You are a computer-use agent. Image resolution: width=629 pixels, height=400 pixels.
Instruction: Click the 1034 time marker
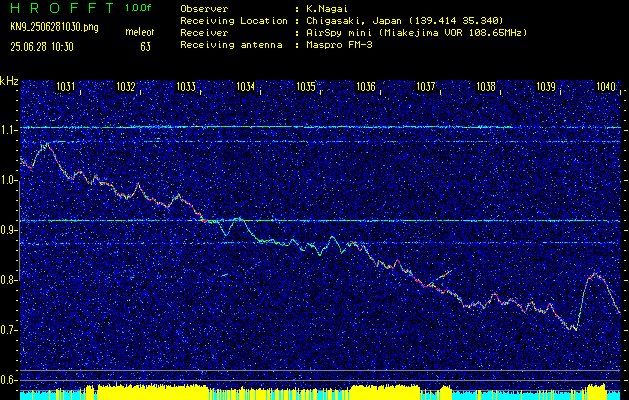[x=246, y=86]
